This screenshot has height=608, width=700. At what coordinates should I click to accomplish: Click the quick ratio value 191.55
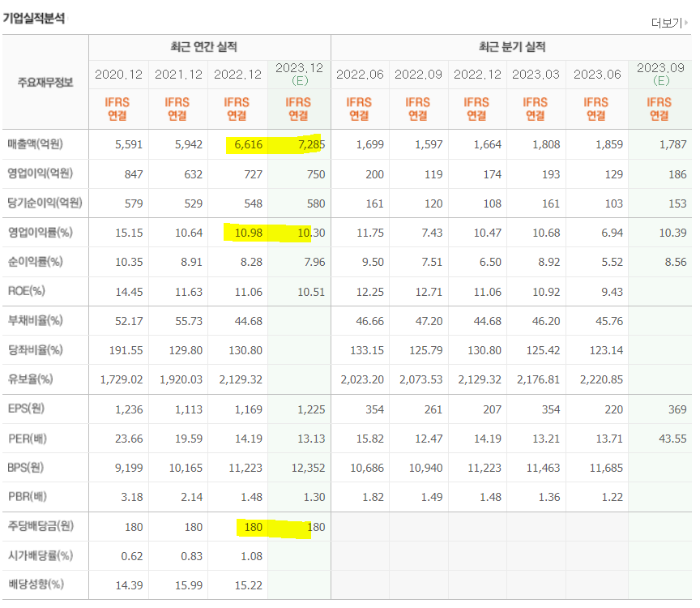[126, 351]
